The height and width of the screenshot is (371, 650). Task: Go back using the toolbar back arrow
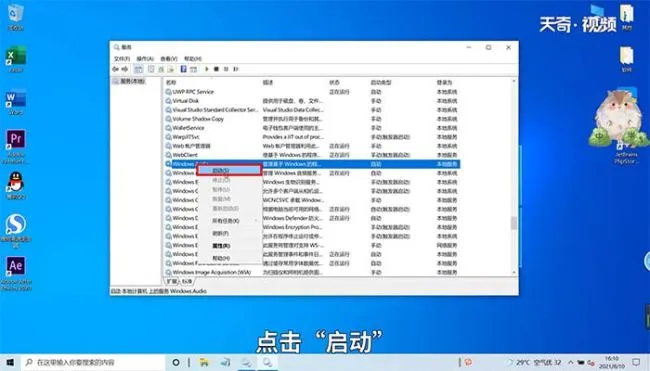click(116, 69)
